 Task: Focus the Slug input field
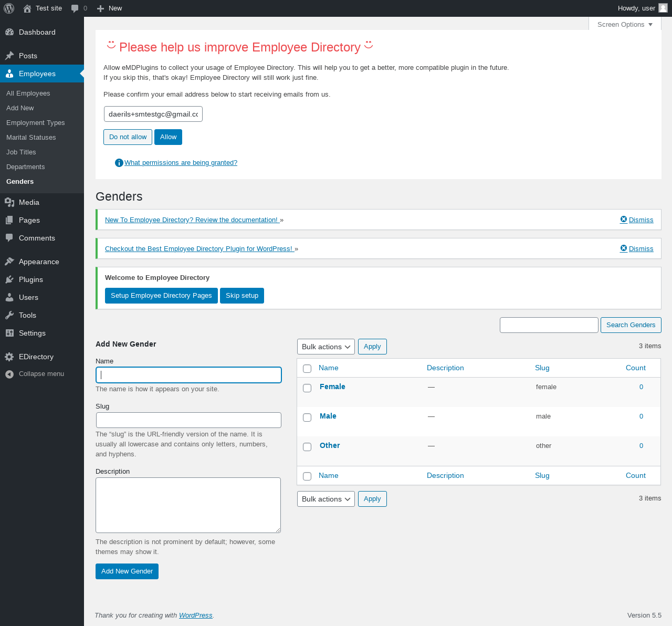188,420
